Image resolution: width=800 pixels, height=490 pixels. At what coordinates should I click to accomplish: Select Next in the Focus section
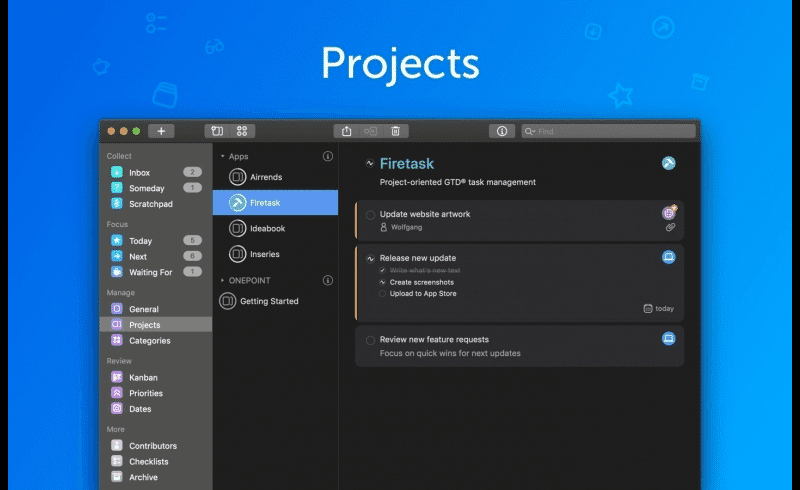pos(156,257)
